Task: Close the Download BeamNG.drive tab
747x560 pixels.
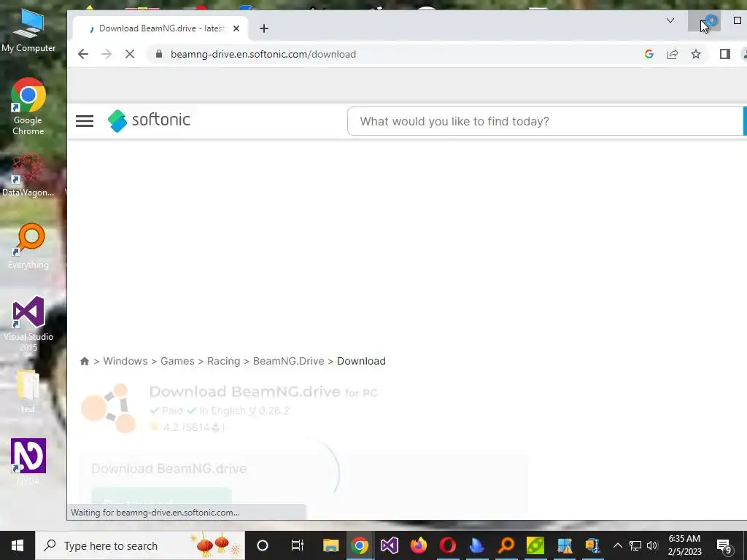Action: pyautogui.click(x=236, y=28)
